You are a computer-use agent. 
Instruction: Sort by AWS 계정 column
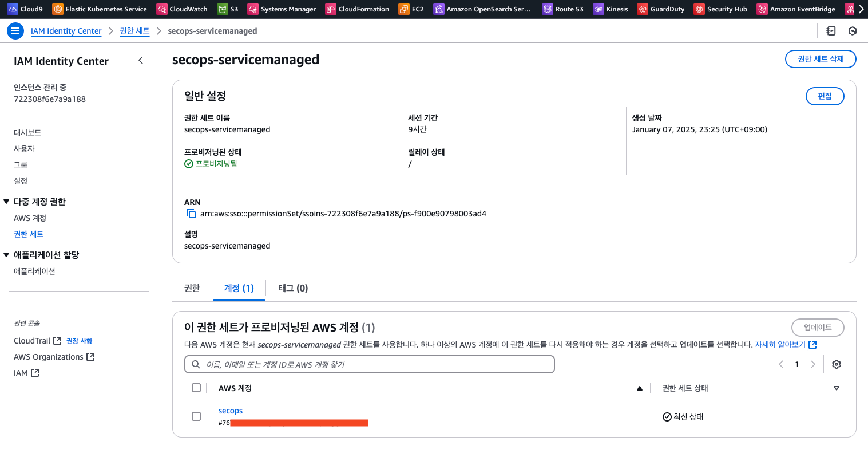pyautogui.click(x=640, y=388)
